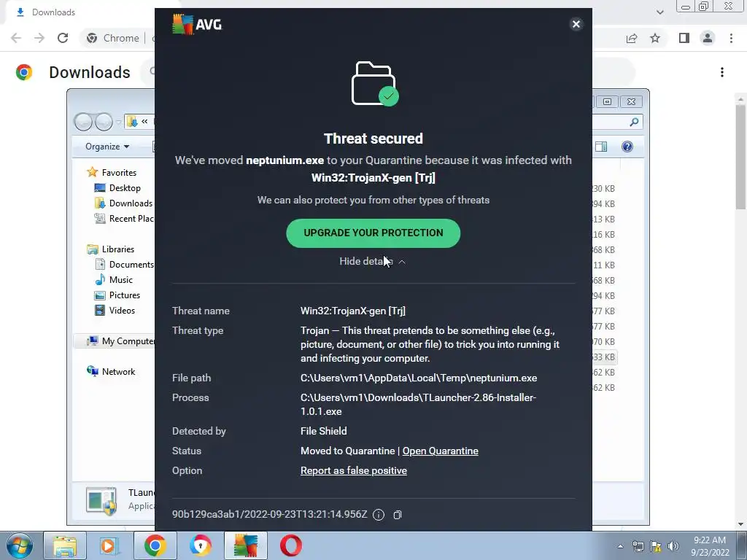Click the taskbar clock showing 9:22 AM
Screen dimensions: 747x560
pos(710,546)
